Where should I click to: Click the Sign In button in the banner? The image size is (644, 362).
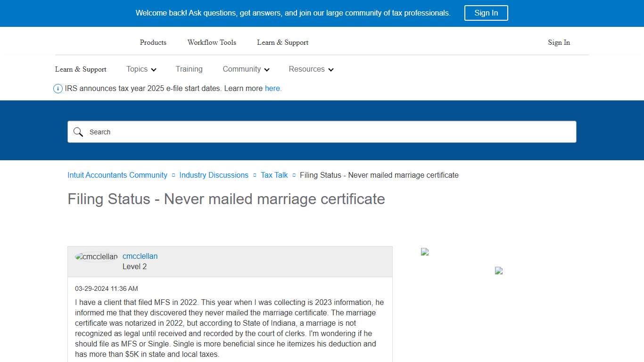point(486,13)
